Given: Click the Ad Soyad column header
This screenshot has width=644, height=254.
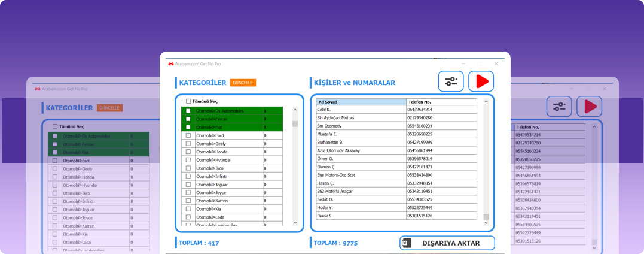Looking at the screenshot, I should click(x=361, y=102).
